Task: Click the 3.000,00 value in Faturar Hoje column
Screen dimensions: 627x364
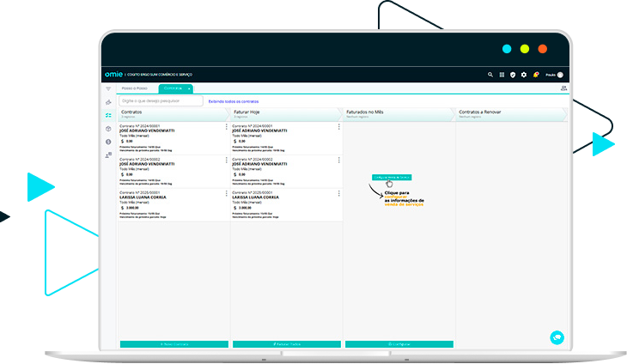Action: tap(245, 208)
